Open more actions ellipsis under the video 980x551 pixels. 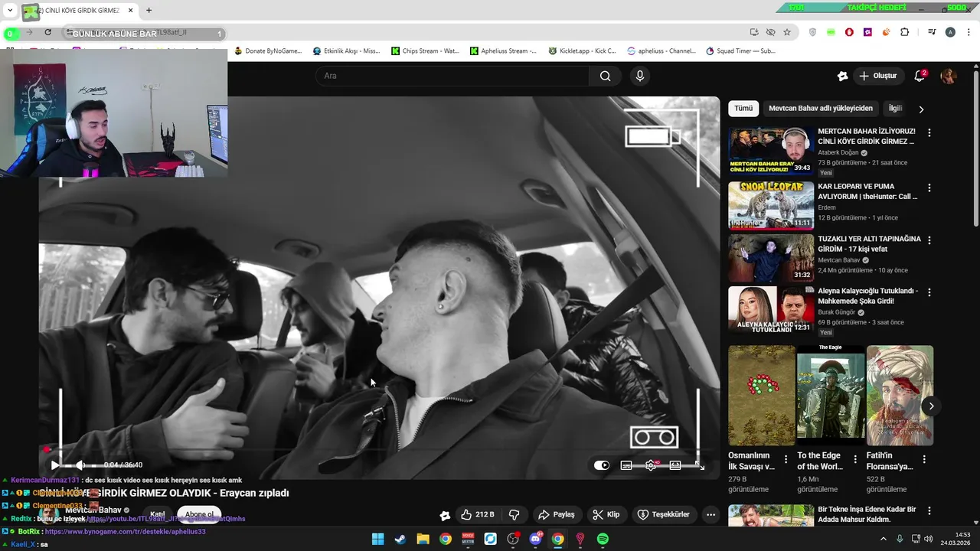pyautogui.click(x=710, y=514)
